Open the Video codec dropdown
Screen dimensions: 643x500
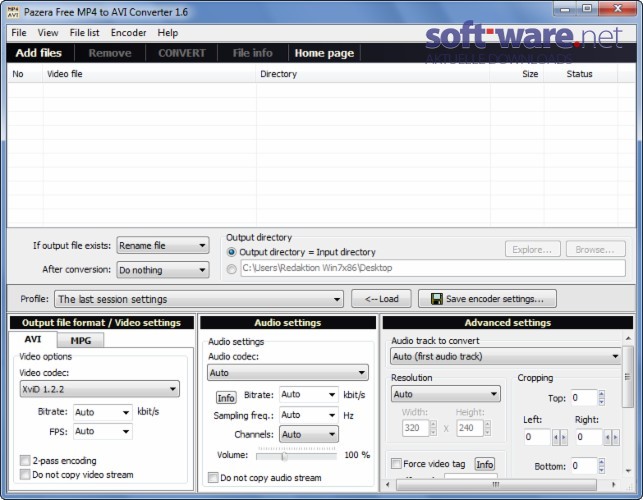click(100, 389)
